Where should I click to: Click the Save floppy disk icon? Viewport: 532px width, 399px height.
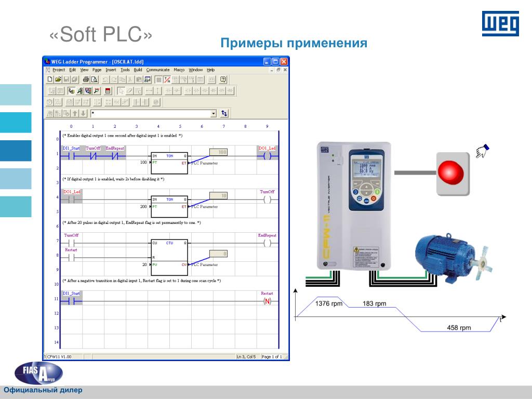tap(66, 79)
